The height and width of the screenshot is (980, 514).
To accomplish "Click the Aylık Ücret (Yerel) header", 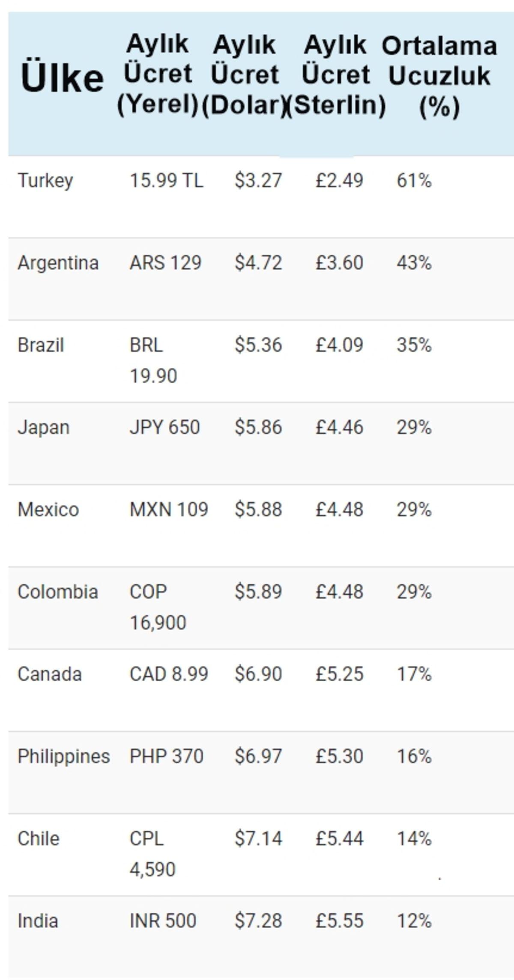I will click(x=158, y=74).
